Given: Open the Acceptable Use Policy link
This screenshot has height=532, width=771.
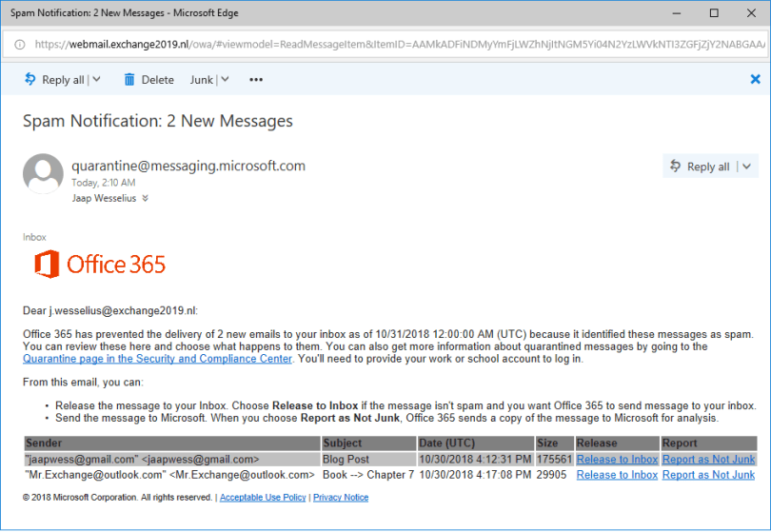Looking at the screenshot, I should [x=263, y=498].
